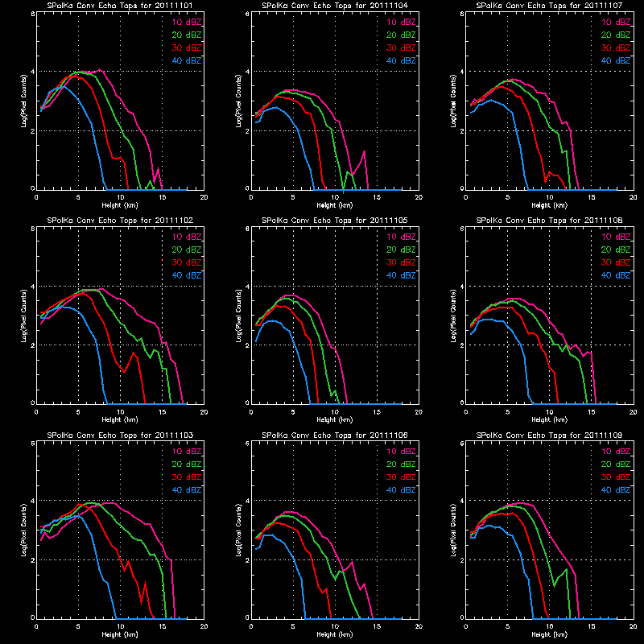
Task: Select 40 dBZ legend entry in 20111102 plot
Action: click(x=187, y=275)
